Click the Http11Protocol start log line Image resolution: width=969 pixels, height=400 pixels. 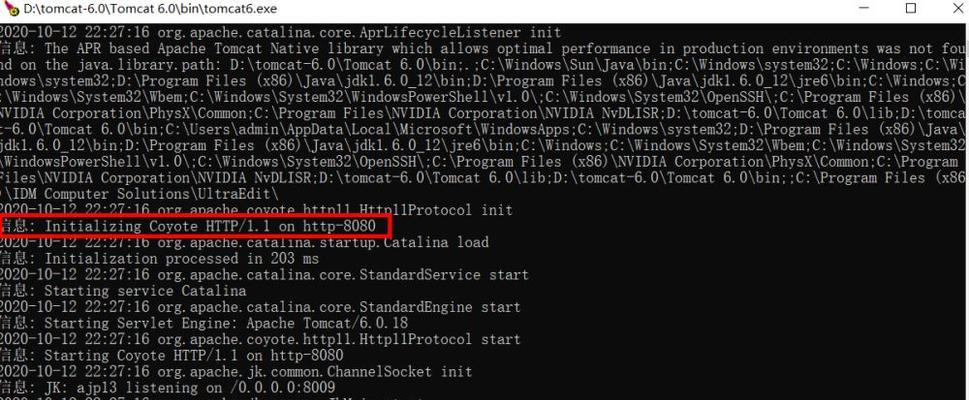click(260, 339)
